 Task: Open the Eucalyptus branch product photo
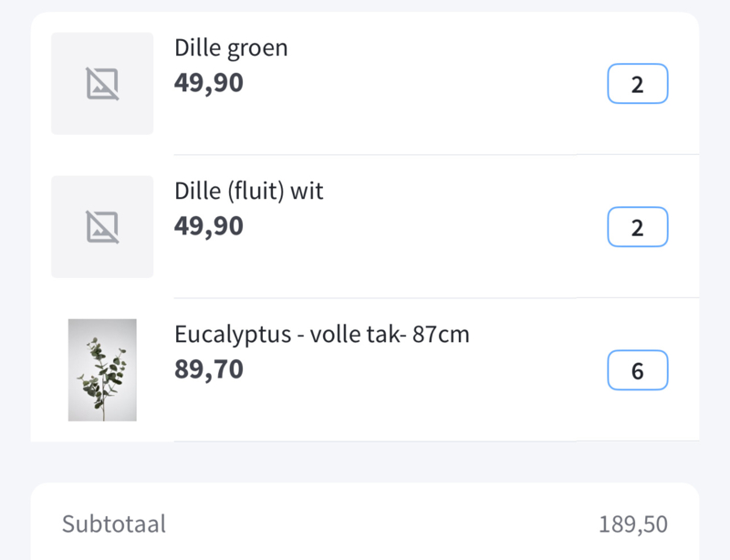click(x=102, y=370)
